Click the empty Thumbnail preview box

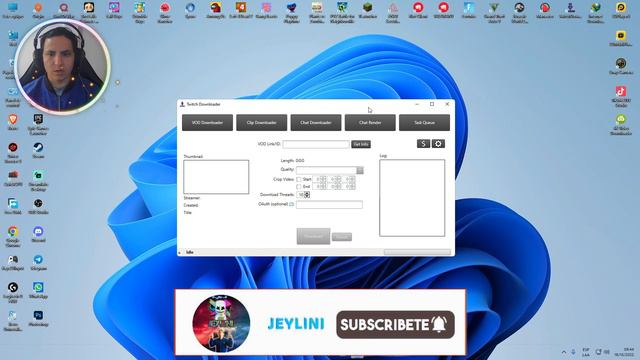point(216,177)
